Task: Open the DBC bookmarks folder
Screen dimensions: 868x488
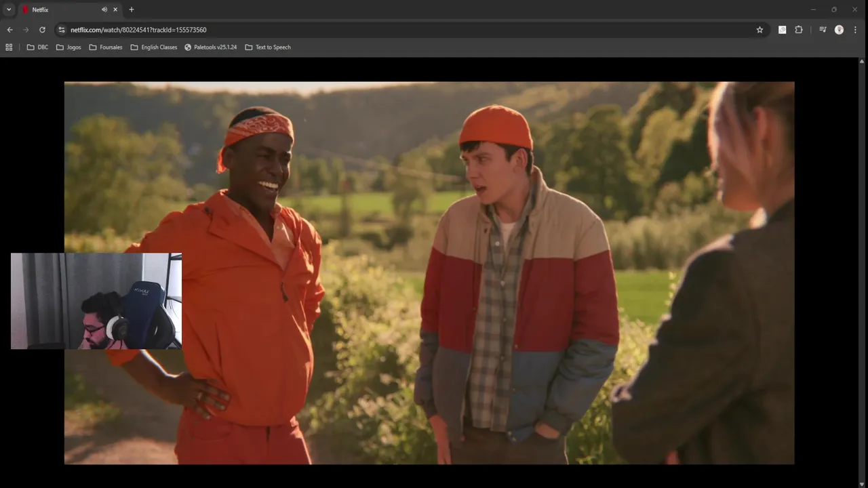Action: coord(37,47)
